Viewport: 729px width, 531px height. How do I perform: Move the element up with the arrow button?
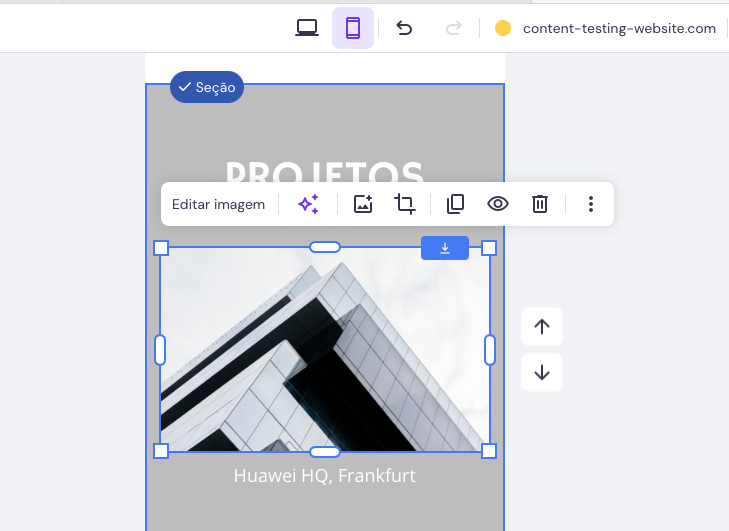pyautogui.click(x=542, y=326)
